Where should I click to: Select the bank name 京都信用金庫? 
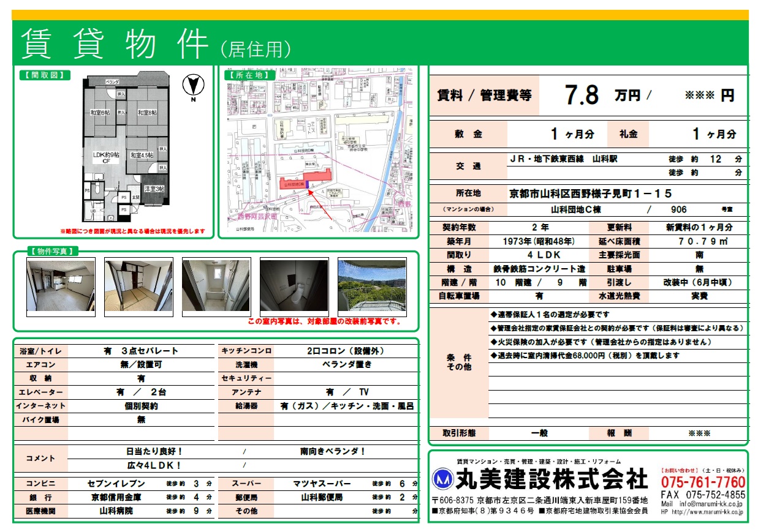click(116, 496)
